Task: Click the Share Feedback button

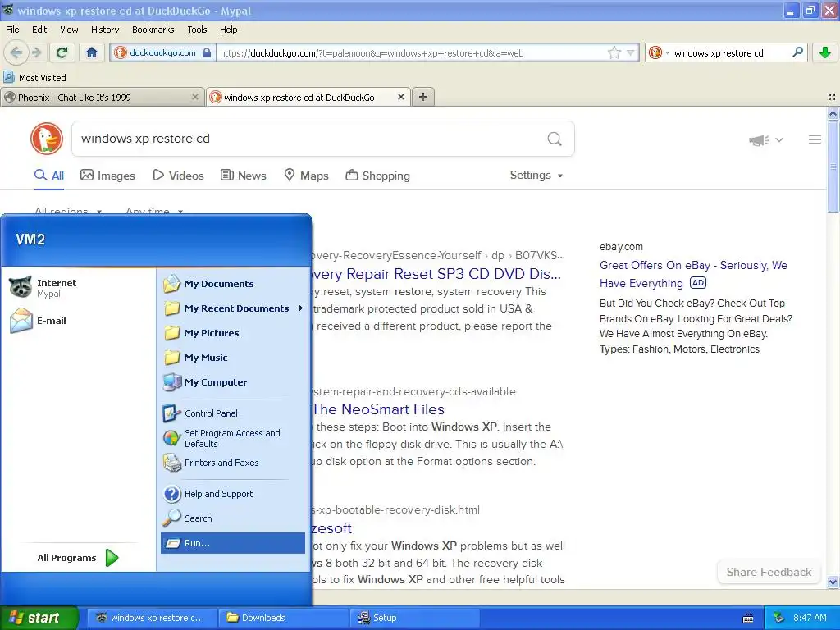Action: pos(769,572)
